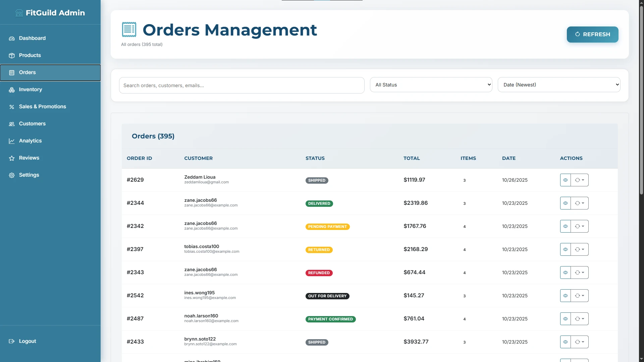Open status update dropdown for order #2342
Image resolution: width=644 pixels, height=362 pixels.
point(580,226)
